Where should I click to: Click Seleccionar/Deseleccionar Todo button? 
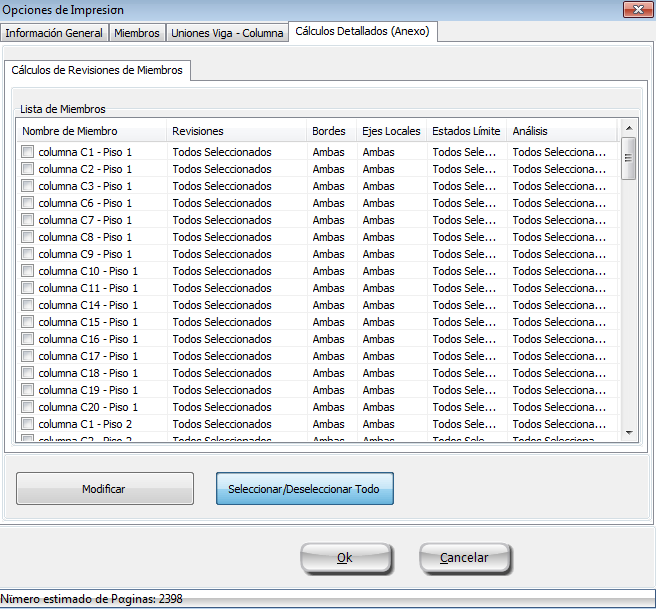(304, 489)
